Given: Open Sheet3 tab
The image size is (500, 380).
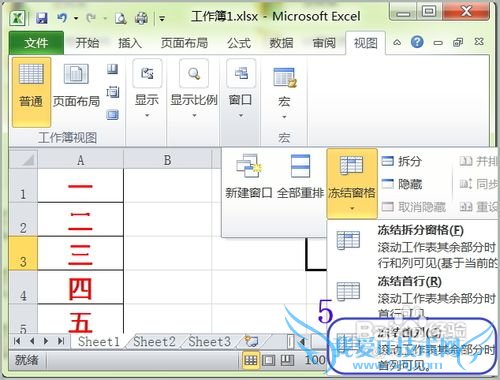Looking at the screenshot, I should [x=209, y=341].
